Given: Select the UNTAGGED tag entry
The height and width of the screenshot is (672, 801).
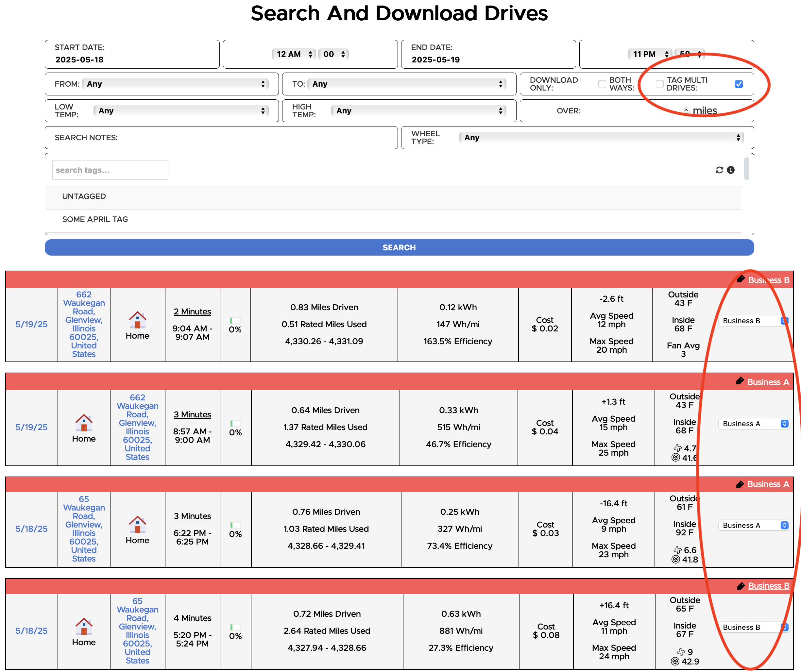Looking at the screenshot, I should 393,197.
